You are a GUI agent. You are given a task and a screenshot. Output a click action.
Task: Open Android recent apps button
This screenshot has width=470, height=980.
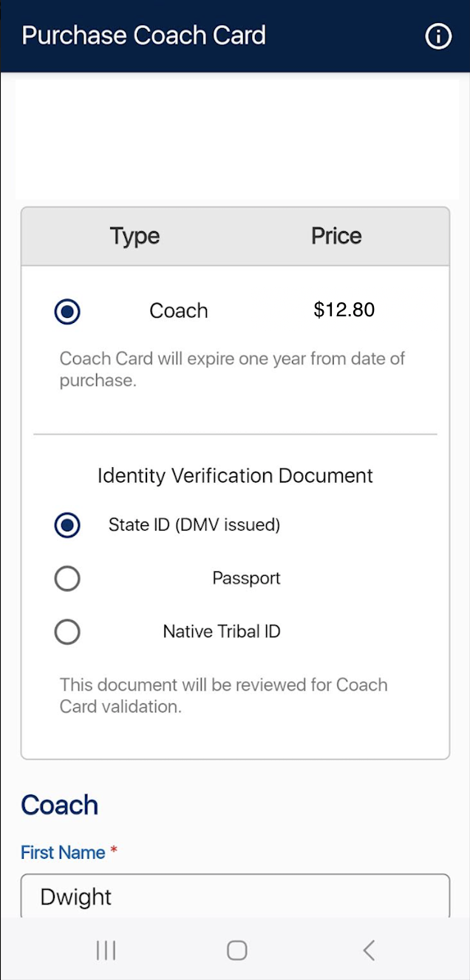(x=106, y=950)
